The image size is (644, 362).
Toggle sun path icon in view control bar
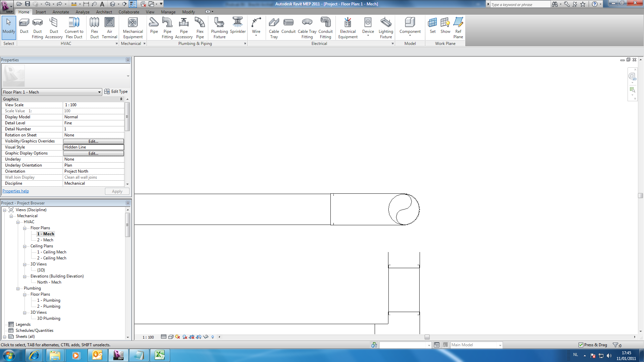pyautogui.click(x=177, y=337)
